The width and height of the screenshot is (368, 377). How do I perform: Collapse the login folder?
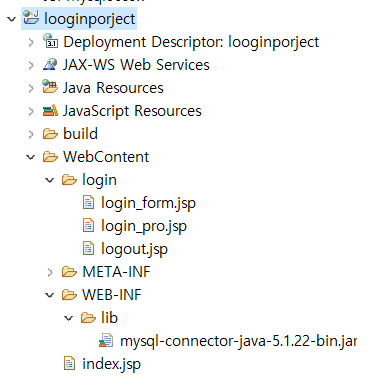tap(50, 180)
